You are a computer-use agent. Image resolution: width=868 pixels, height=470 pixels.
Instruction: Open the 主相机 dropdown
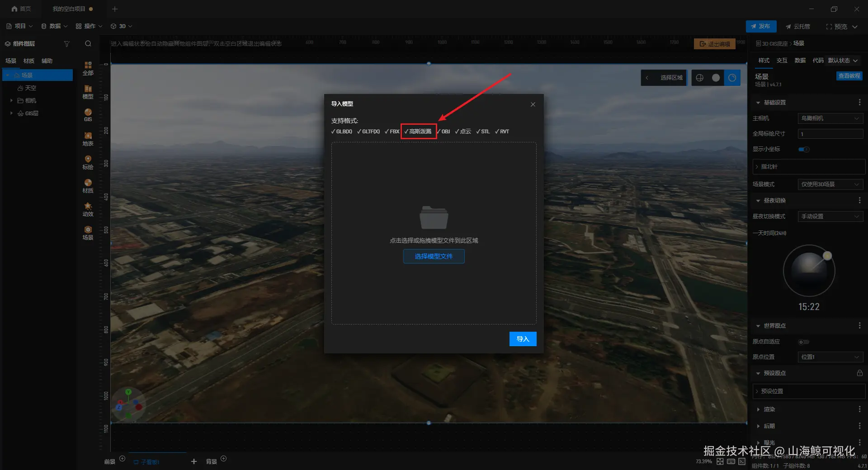click(830, 118)
